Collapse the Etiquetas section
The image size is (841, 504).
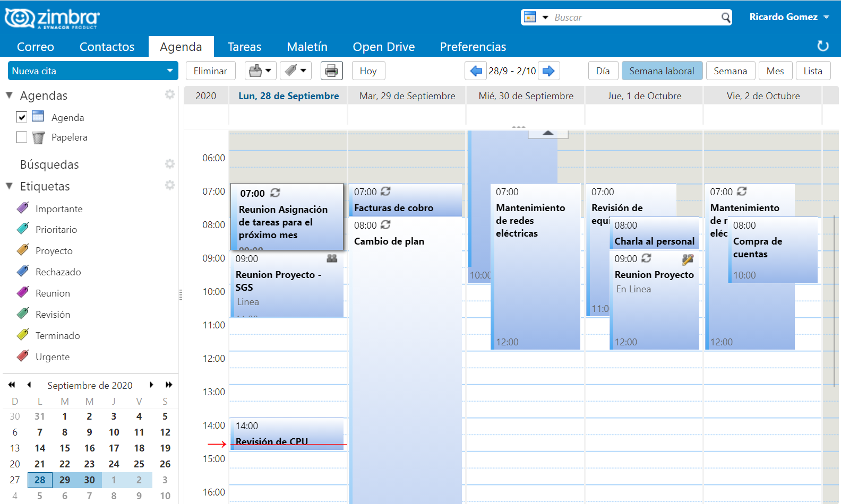click(9, 186)
